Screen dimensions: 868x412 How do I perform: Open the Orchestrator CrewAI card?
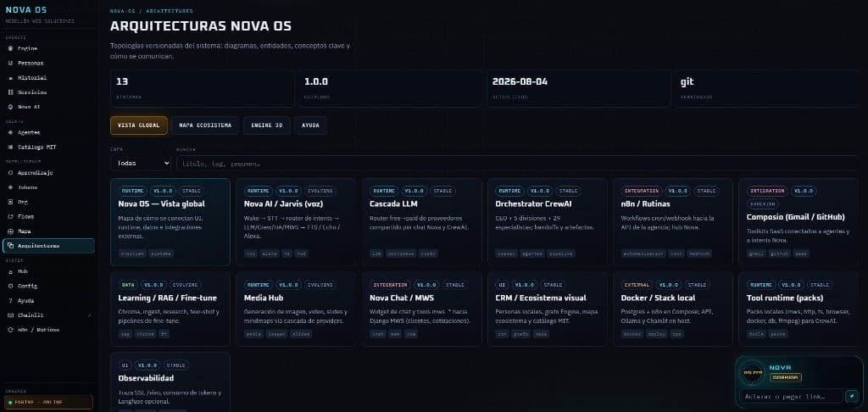click(x=548, y=222)
